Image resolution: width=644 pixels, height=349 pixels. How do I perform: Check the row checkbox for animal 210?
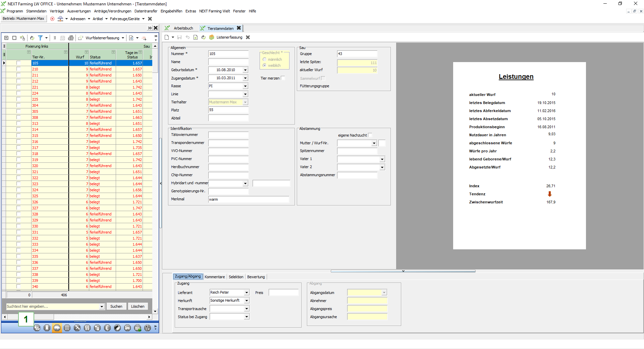(18, 69)
